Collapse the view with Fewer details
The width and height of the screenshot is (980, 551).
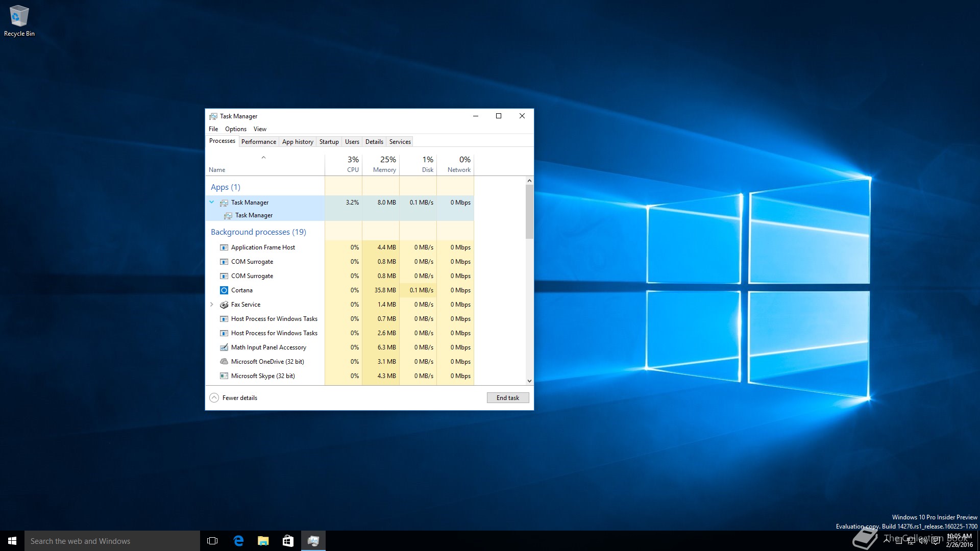click(233, 398)
